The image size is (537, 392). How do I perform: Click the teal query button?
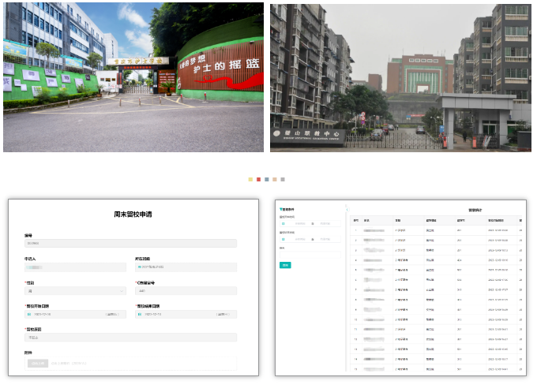tap(285, 265)
